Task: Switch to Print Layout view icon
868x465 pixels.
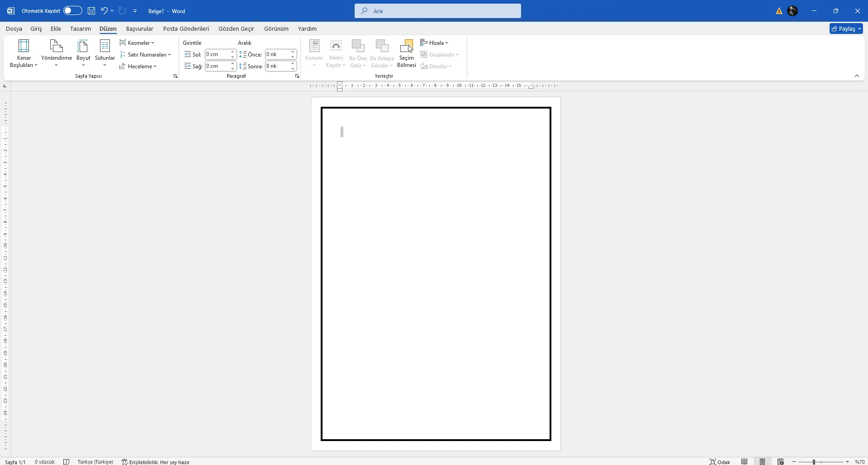Action: 763,462
